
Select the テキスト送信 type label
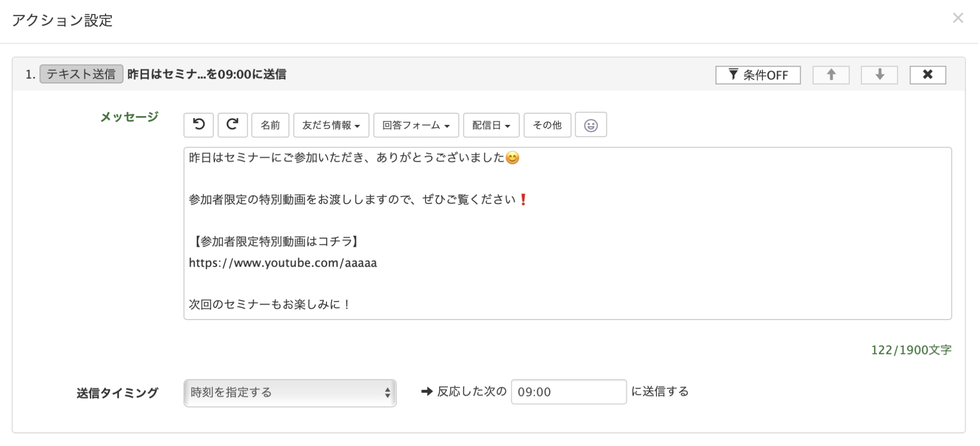pos(81,74)
